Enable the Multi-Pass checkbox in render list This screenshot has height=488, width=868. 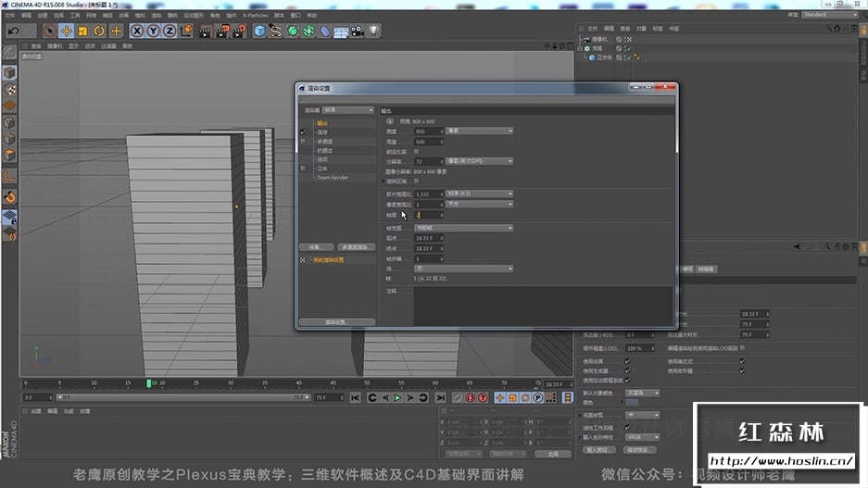coord(303,141)
